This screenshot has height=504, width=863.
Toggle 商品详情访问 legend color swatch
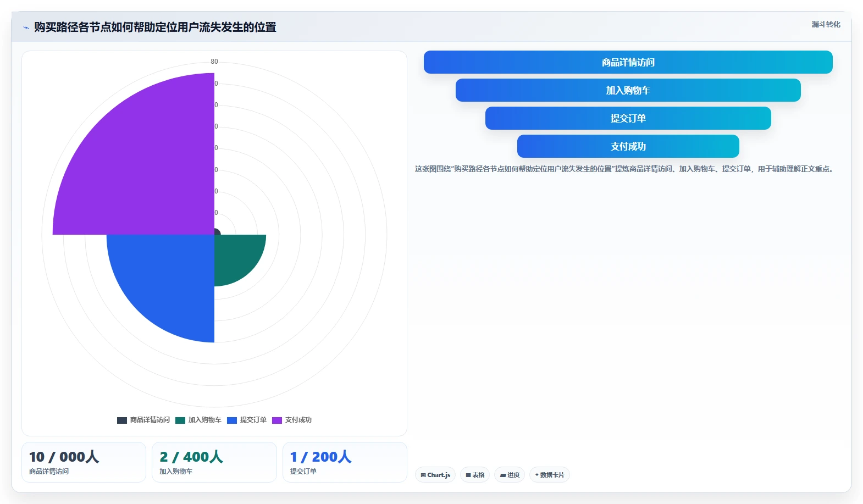122,420
